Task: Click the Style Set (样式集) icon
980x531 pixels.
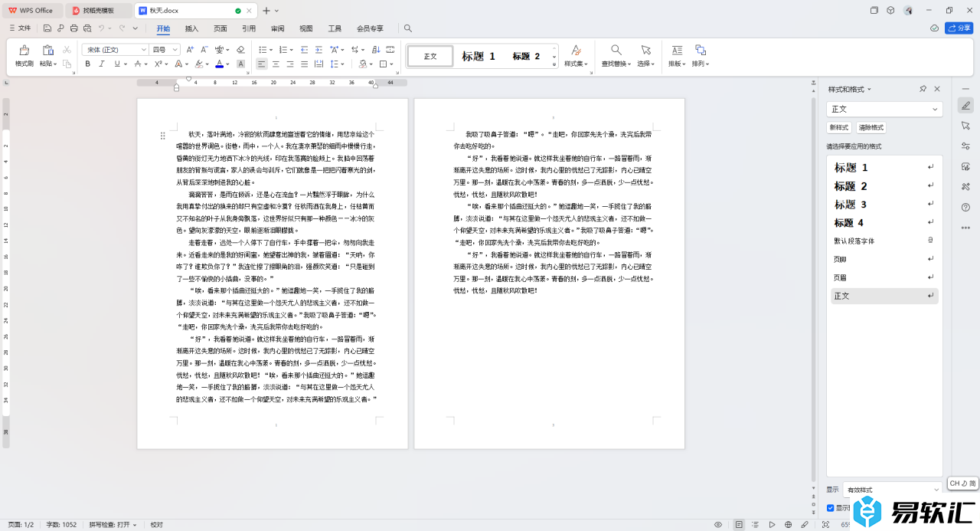Action: (576, 50)
